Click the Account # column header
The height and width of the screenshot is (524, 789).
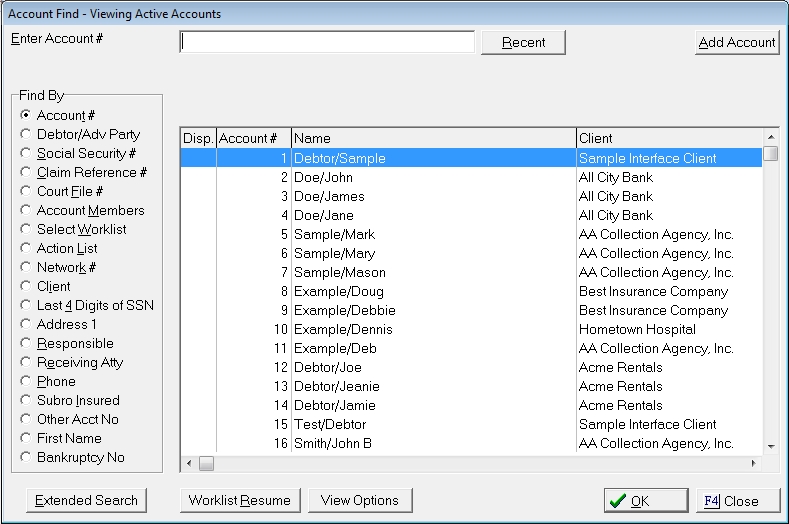pyautogui.click(x=253, y=138)
